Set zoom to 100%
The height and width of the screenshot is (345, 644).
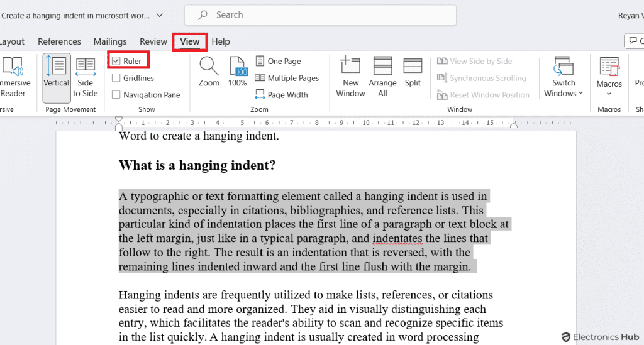237,72
